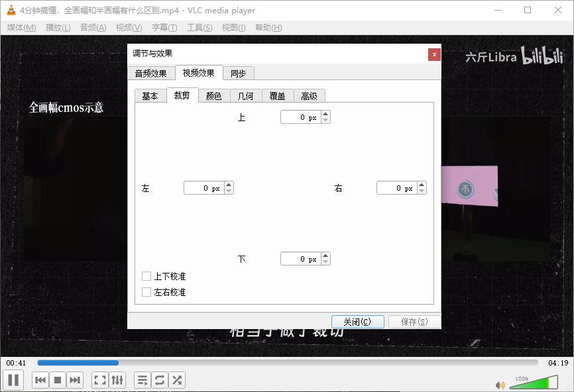Select the 视频效果 tab
Viewport: 574px width, 392px height.
(x=199, y=73)
